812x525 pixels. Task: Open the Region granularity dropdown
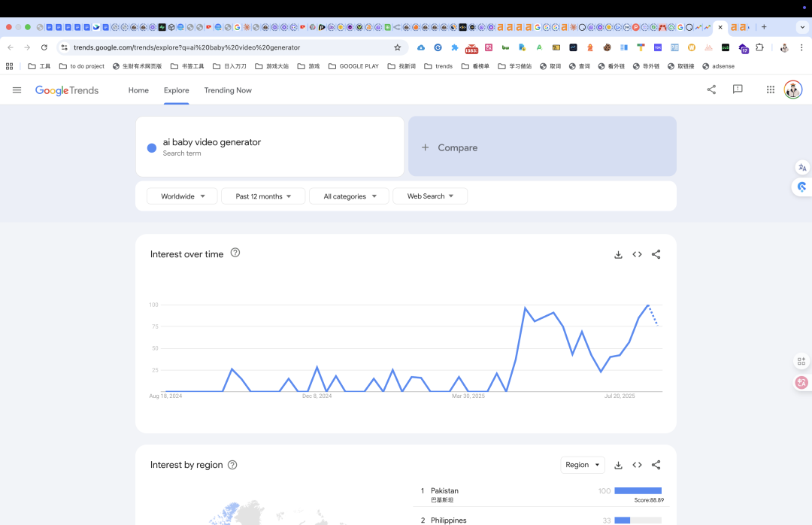click(583, 465)
